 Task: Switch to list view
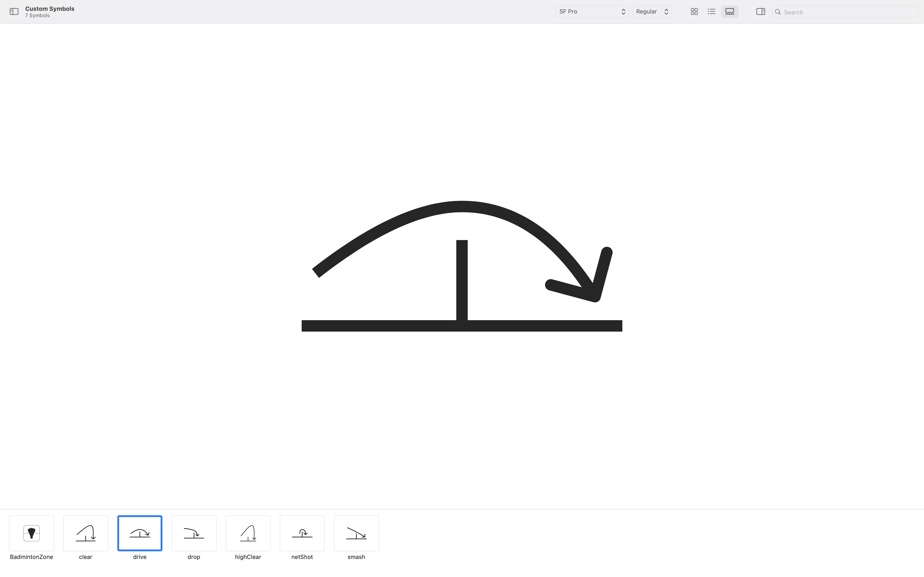point(711,12)
